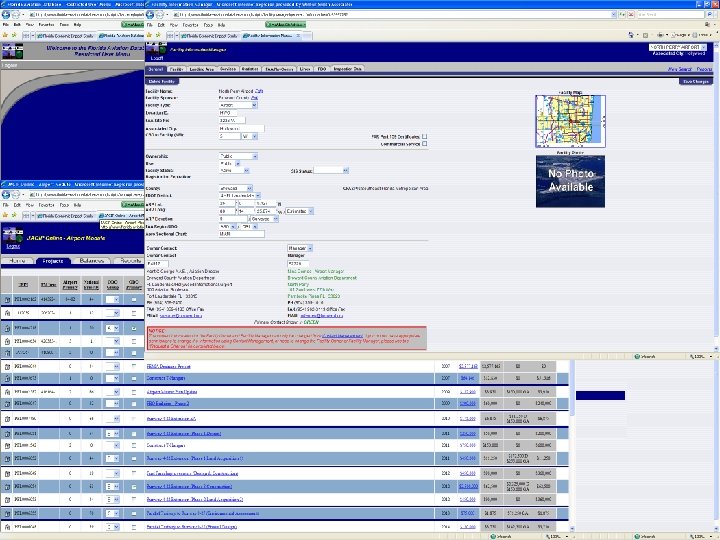Click the Home icon in Facility window toolbar
The width and height of the screenshot is (720, 540).
631,35
